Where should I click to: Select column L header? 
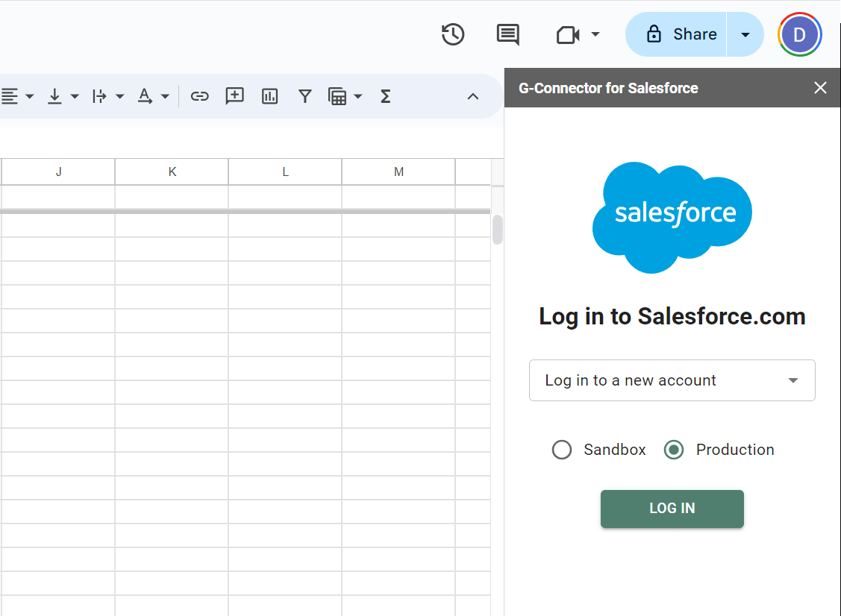[285, 172]
